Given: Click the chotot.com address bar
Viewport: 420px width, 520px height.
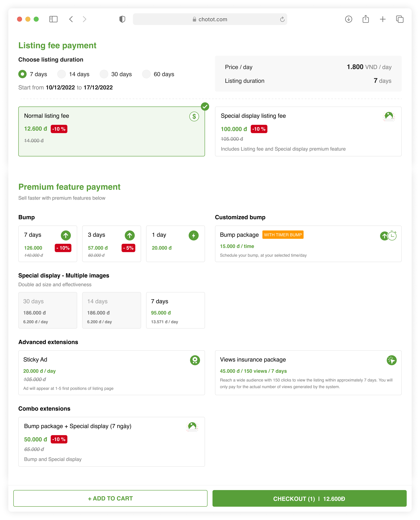Looking at the screenshot, I should [x=210, y=19].
